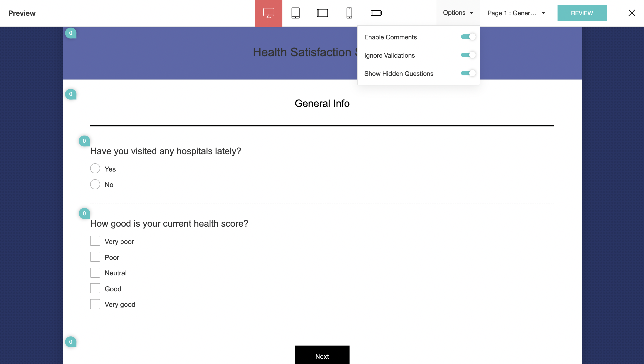The width and height of the screenshot is (644, 364).
Task: Disable the Ignore Validations switch
Action: [x=468, y=55]
